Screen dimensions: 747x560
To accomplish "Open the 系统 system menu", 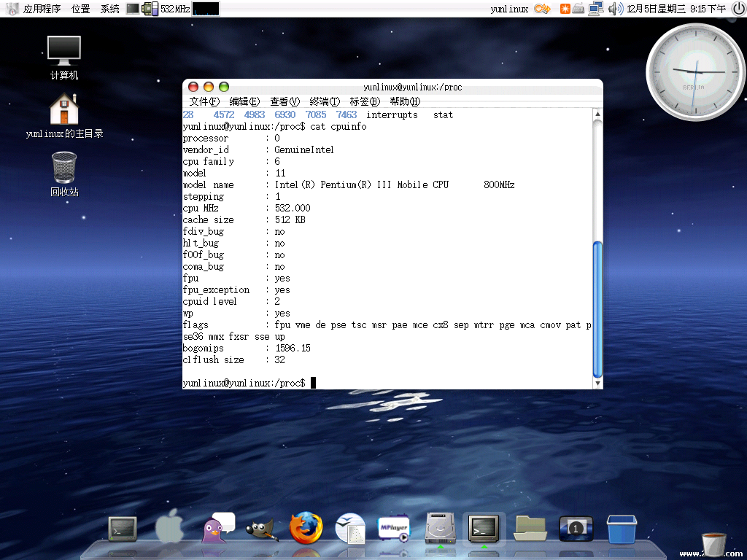I will point(109,9).
